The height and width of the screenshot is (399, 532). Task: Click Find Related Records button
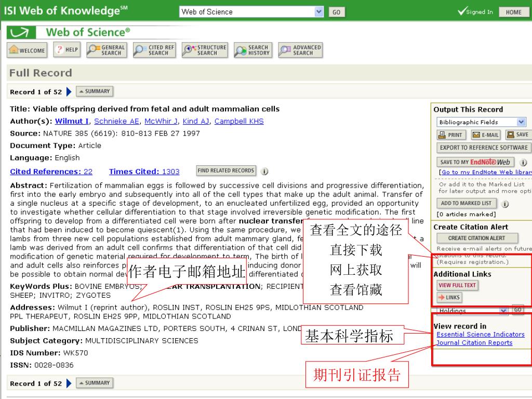(x=226, y=170)
